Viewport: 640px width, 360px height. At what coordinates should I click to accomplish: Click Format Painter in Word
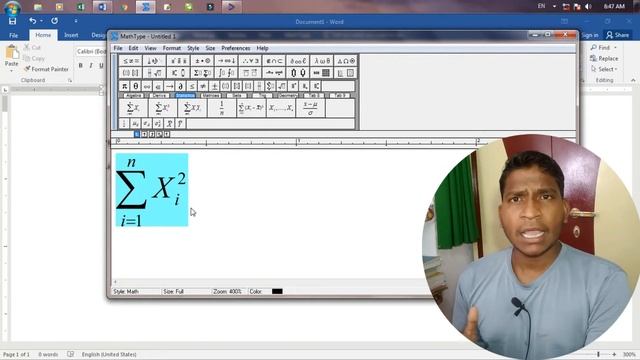pyautogui.click(x=46, y=69)
